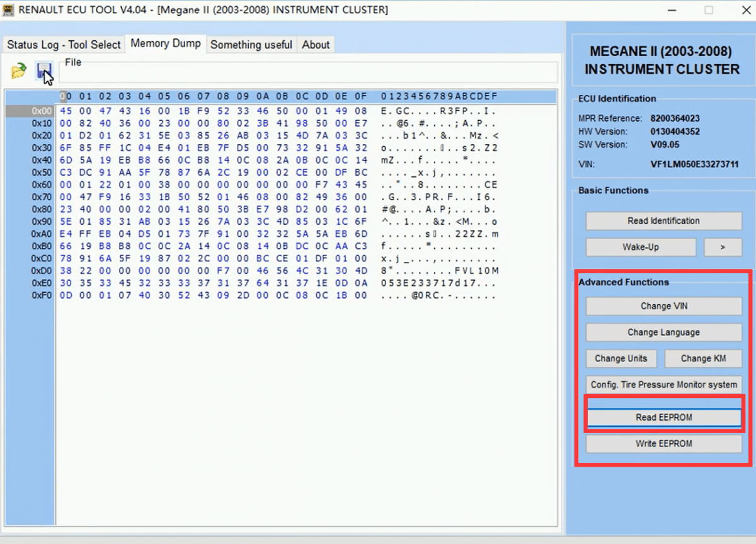Click the Read Identification button

663,221
